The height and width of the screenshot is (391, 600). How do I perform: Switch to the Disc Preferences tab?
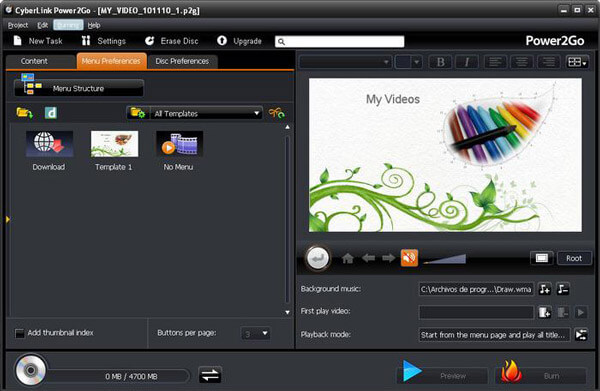coord(182,61)
